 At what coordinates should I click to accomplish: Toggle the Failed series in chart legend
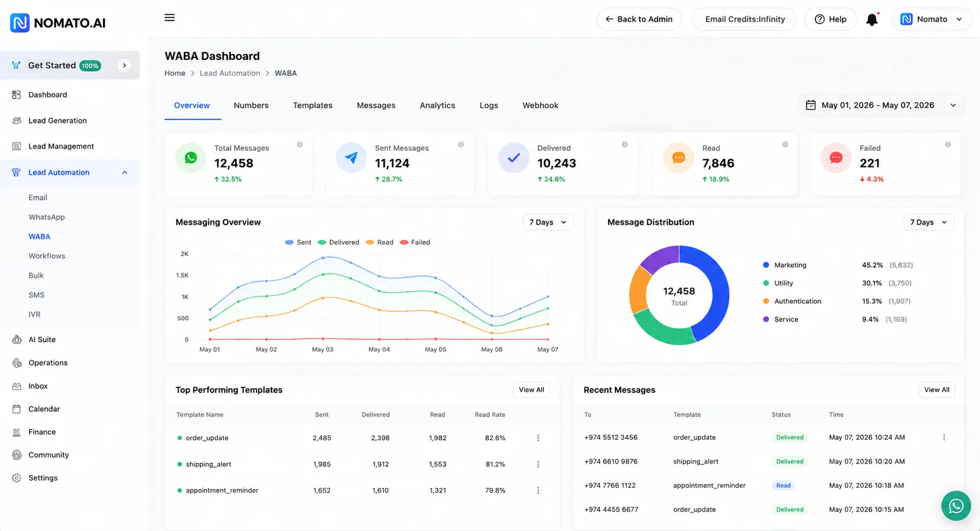pyautogui.click(x=415, y=243)
